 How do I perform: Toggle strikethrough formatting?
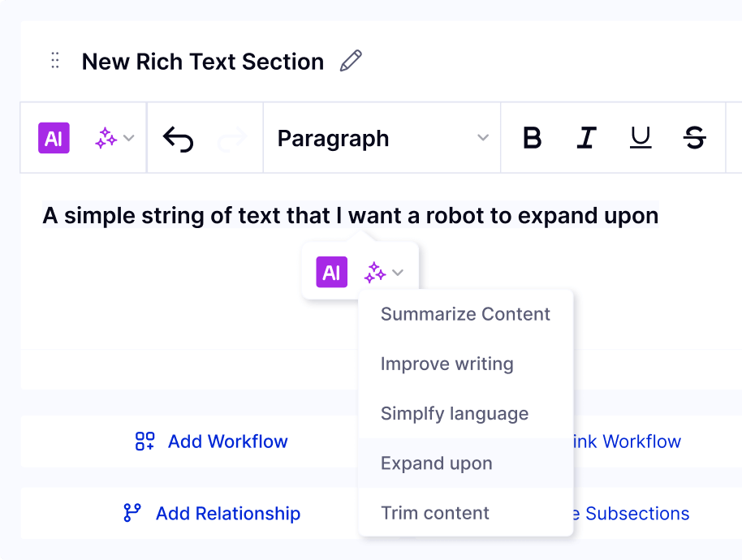coord(695,138)
